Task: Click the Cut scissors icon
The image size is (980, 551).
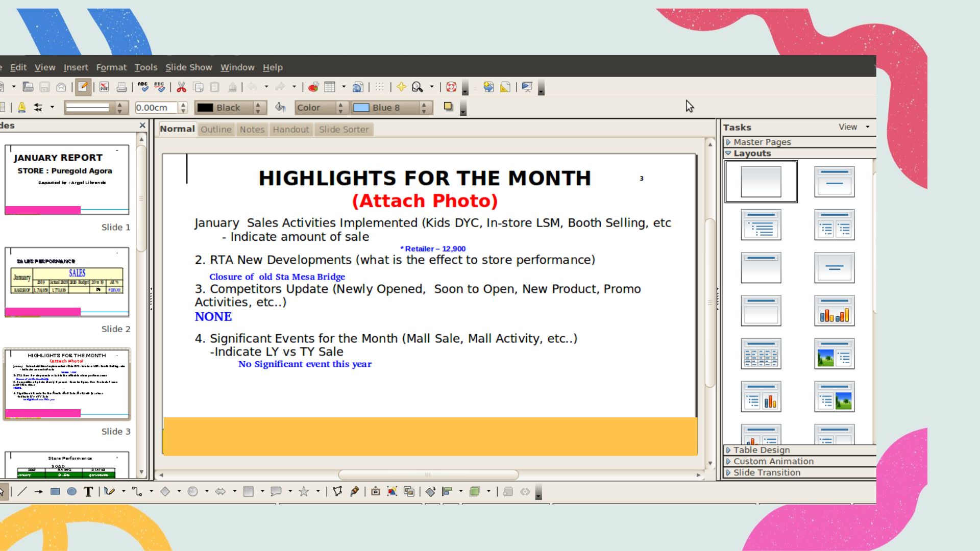Action: tap(181, 87)
